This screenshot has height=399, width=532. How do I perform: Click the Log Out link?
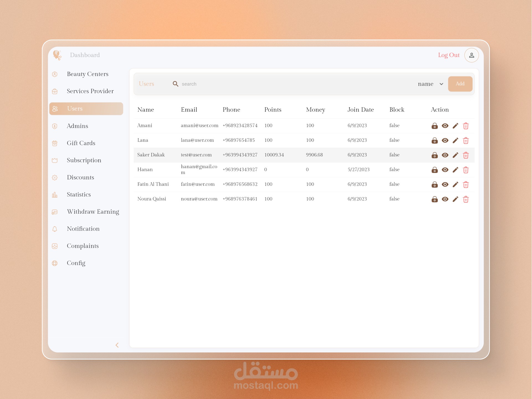(x=449, y=55)
